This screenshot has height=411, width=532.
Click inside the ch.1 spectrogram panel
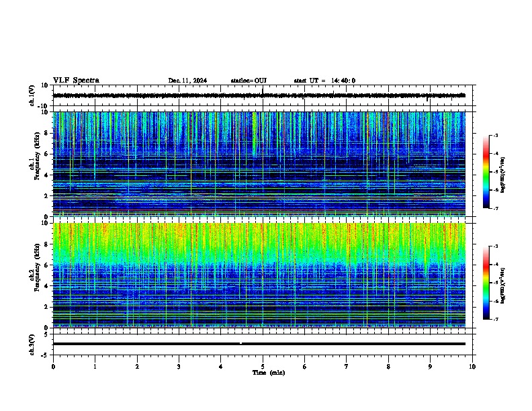(259, 164)
